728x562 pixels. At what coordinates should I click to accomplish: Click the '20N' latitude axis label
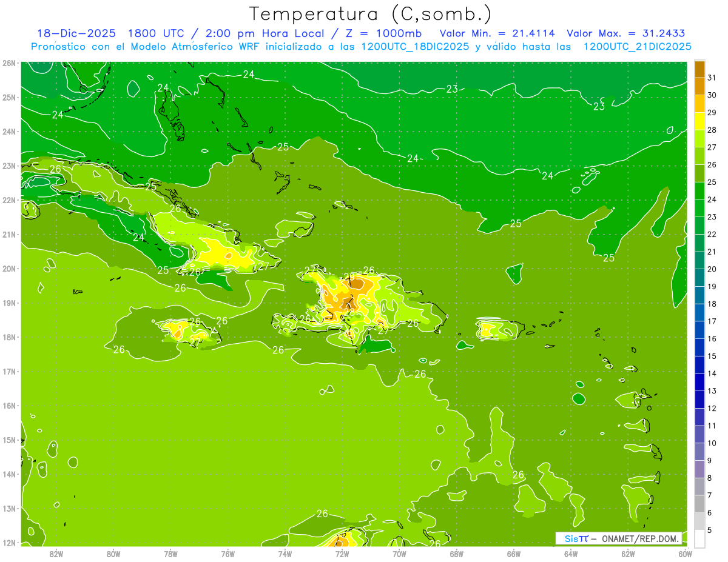coord(9,269)
